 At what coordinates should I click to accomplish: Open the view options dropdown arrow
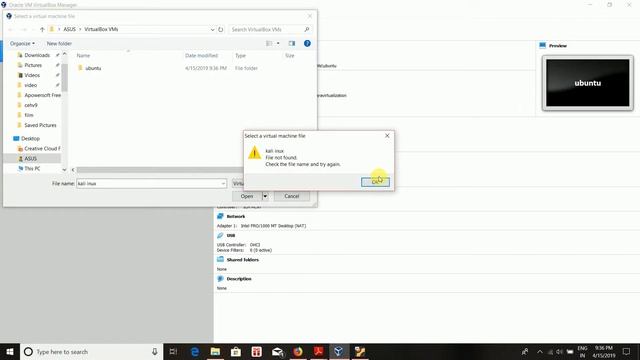(278, 43)
